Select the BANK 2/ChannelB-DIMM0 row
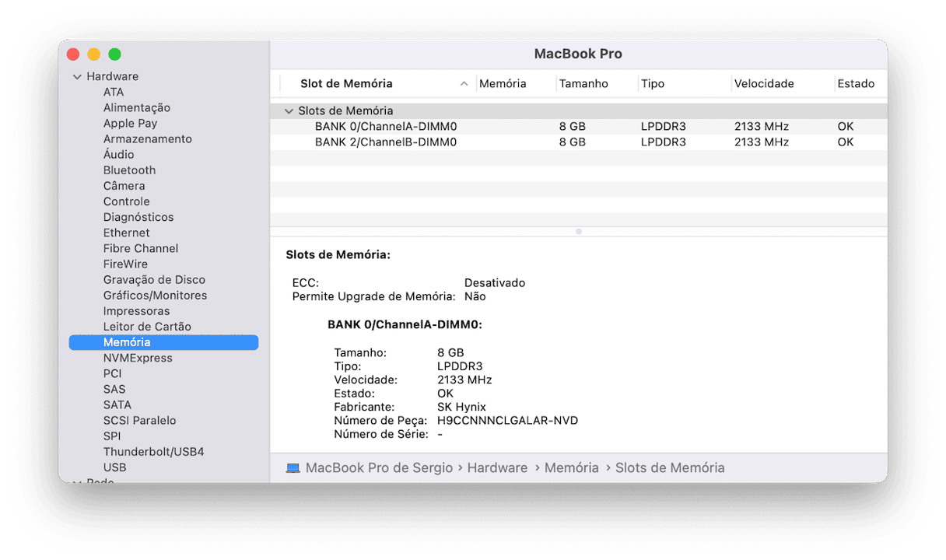The width and height of the screenshot is (946, 560). (579, 142)
